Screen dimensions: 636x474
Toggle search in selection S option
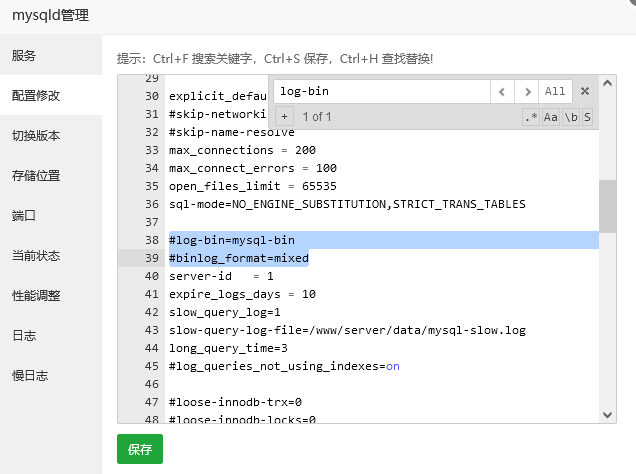pyautogui.click(x=587, y=117)
